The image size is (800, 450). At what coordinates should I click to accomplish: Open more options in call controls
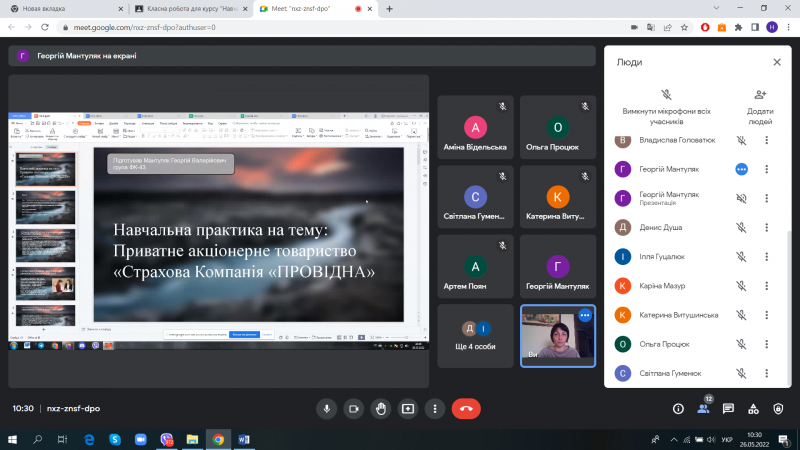(x=435, y=409)
